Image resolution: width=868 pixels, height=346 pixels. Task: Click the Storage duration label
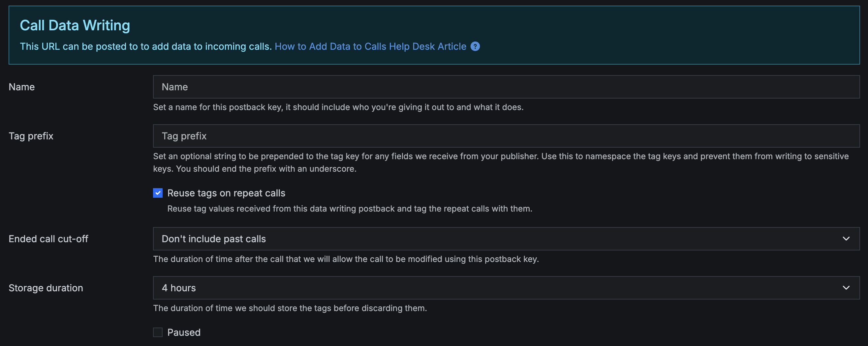[46, 288]
